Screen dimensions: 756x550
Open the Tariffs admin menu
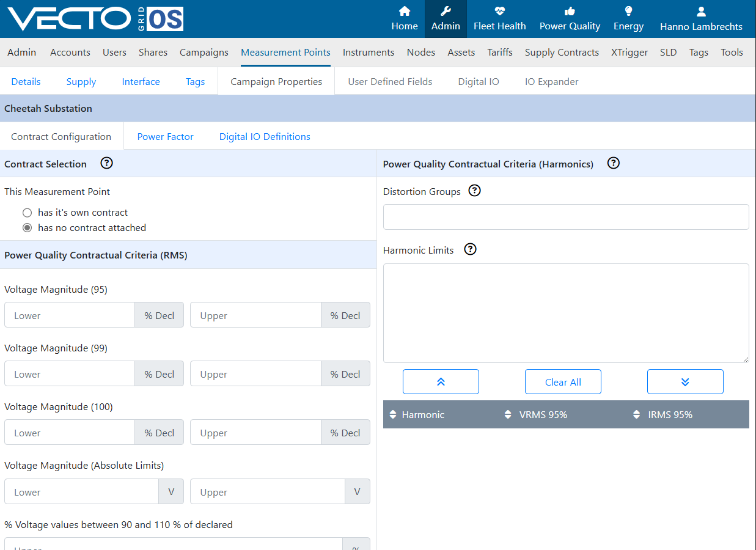500,53
